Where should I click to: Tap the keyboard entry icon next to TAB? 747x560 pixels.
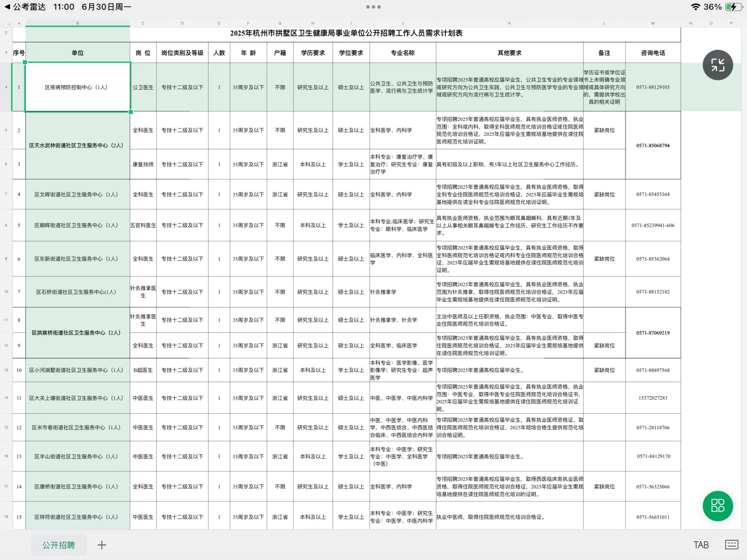(x=731, y=545)
